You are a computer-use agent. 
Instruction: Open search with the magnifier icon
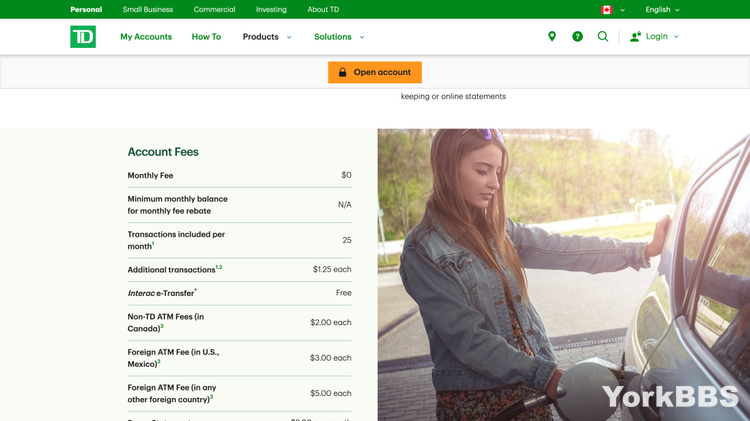(603, 36)
